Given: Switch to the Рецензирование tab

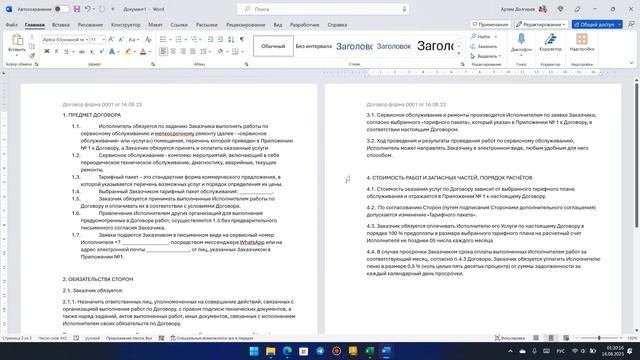Looking at the screenshot, I should coord(246,25).
